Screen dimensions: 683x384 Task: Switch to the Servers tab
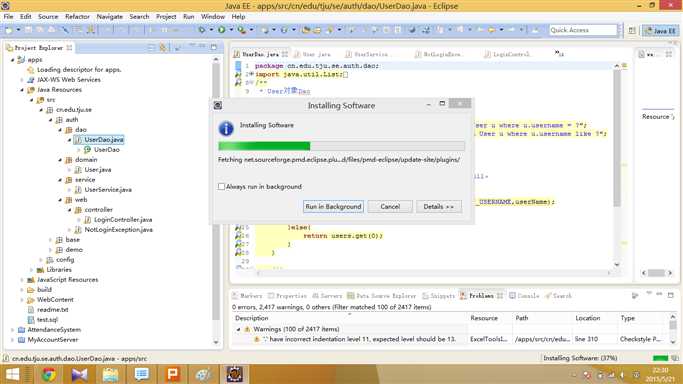pyautogui.click(x=327, y=296)
